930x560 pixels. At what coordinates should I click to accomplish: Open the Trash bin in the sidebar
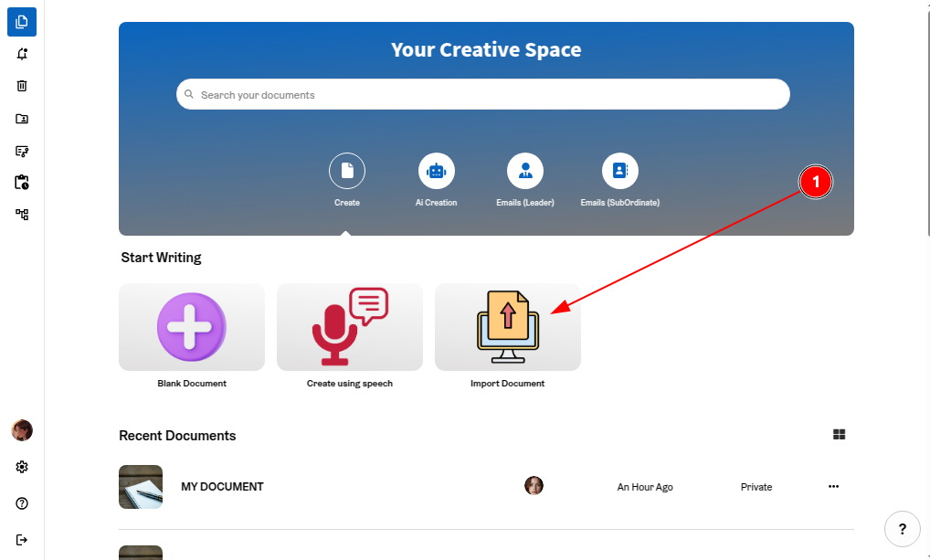(22, 86)
